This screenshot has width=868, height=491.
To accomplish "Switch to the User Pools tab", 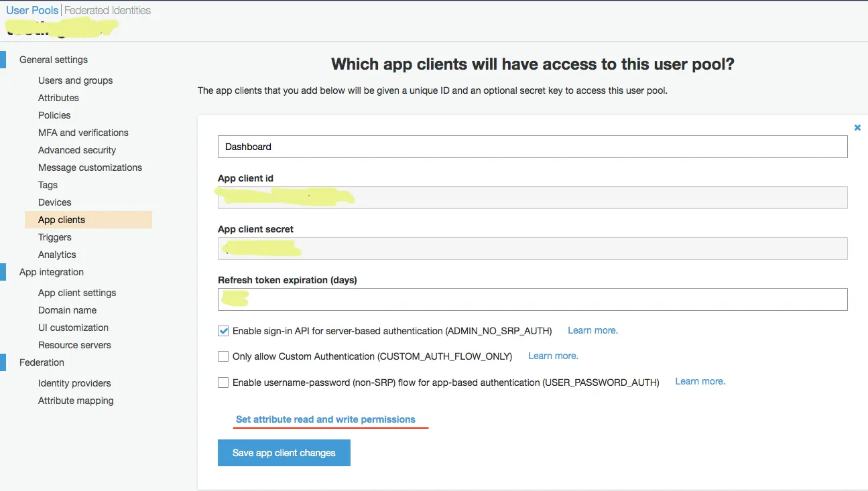I will pyautogui.click(x=32, y=11).
